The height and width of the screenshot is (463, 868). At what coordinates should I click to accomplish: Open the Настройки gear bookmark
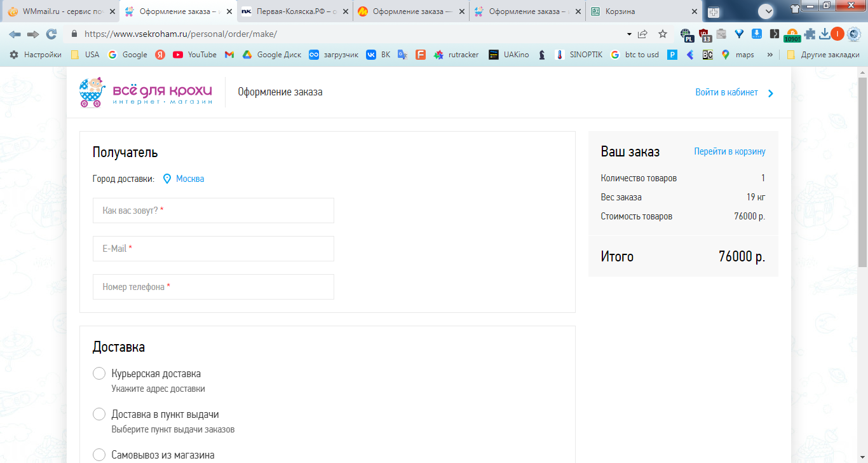pyautogui.click(x=36, y=55)
